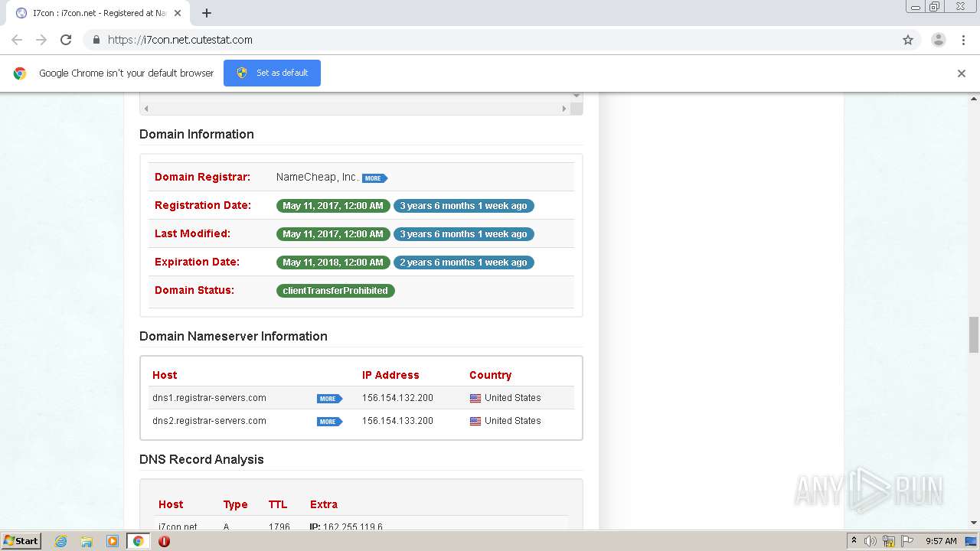Click the Domain Nameserver Information heading
Screen dimensions: 980x551
tap(234, 336)
